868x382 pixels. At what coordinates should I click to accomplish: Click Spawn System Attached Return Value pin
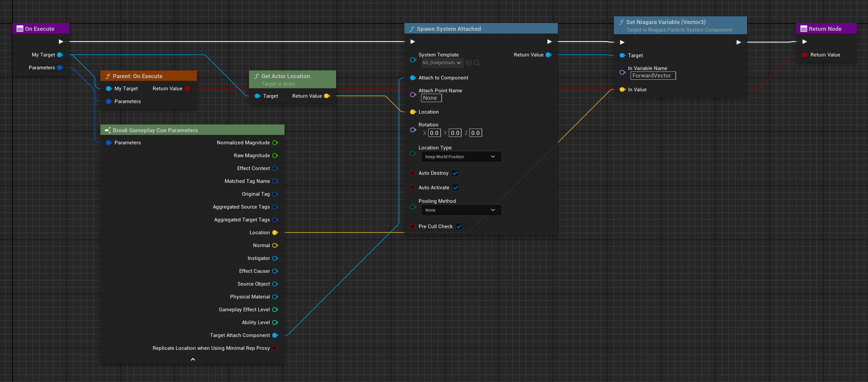[548, 55]
